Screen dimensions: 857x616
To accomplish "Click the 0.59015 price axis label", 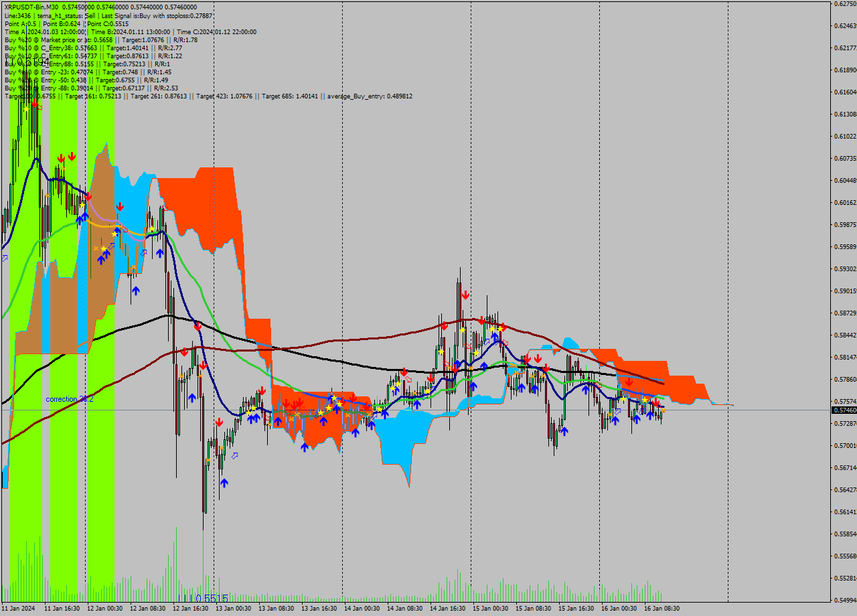I will tap(845, 291).
